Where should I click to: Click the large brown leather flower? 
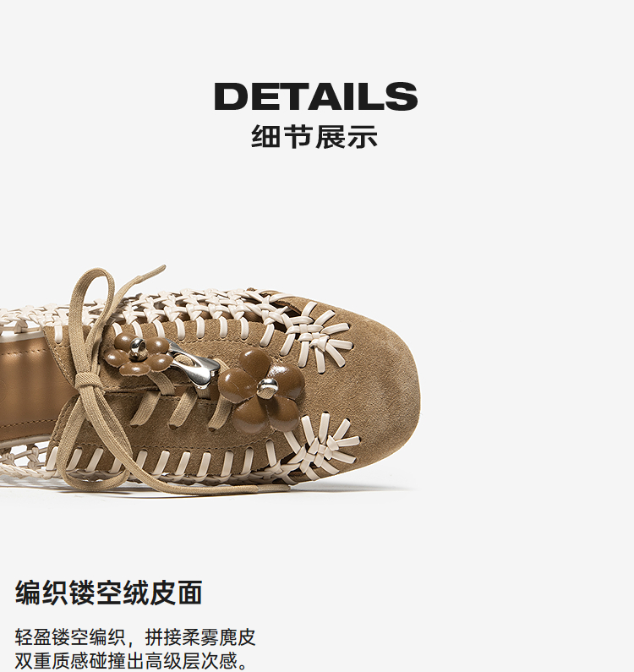(x=261, y=390)
